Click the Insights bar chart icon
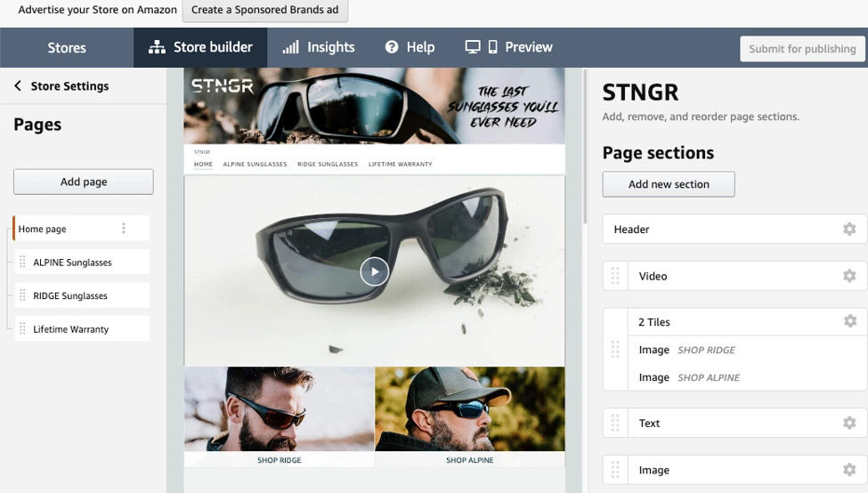 pyautogui.click(x=290, y=47)
